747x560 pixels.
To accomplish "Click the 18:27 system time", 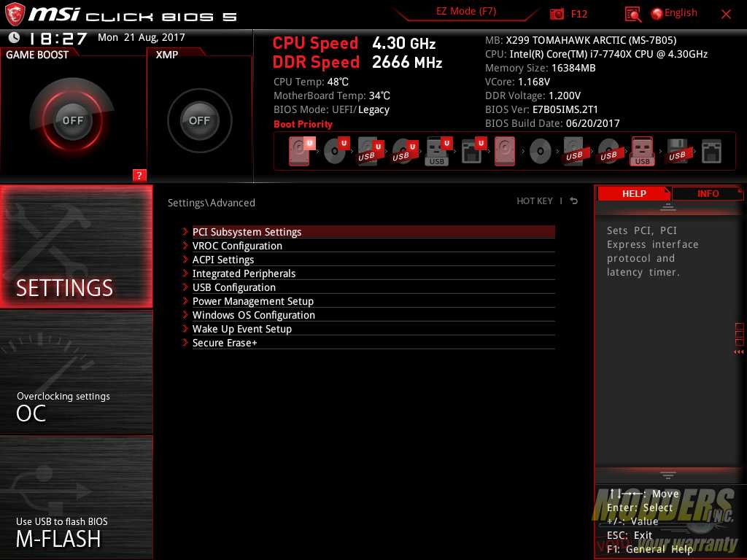I will pos(58,38).
